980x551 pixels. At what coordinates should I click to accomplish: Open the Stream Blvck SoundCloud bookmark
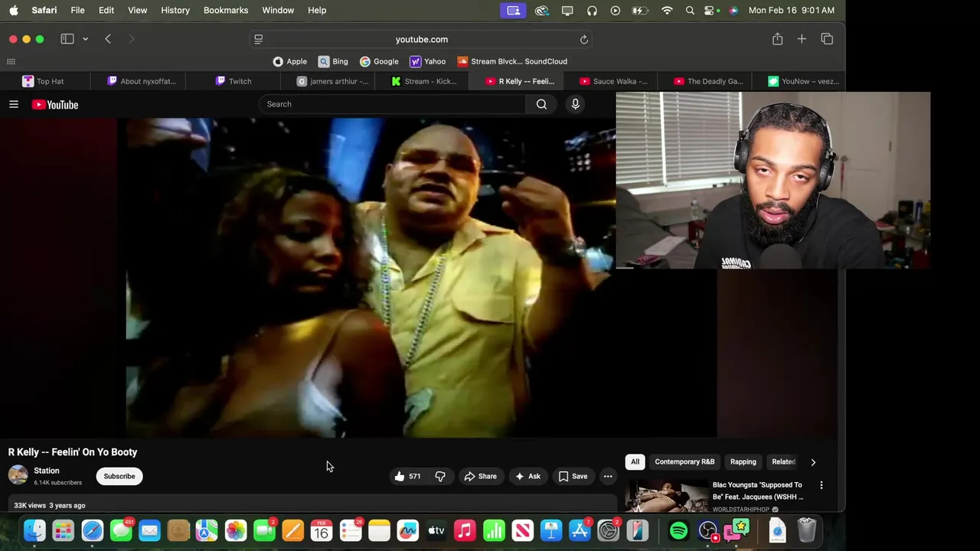512,61
